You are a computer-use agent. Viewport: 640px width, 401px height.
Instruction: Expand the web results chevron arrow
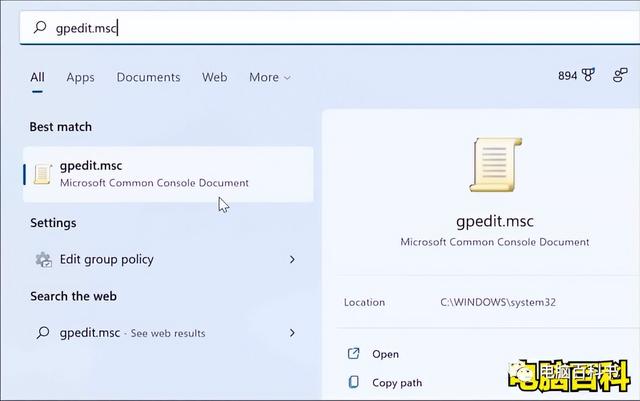[x=292, y=333]
